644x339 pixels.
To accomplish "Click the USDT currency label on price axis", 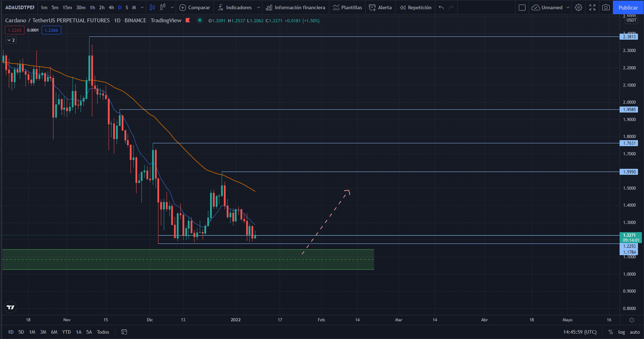I will point(631,19).
